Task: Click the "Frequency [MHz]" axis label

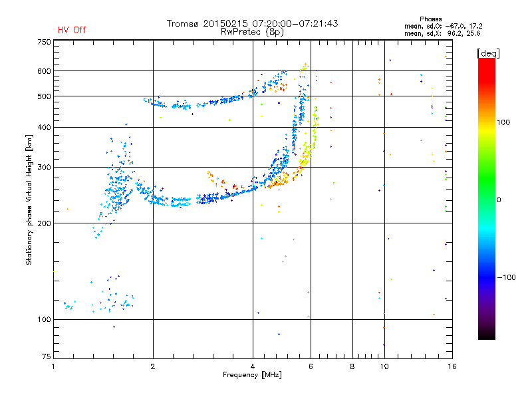Action: click(252, 375)
